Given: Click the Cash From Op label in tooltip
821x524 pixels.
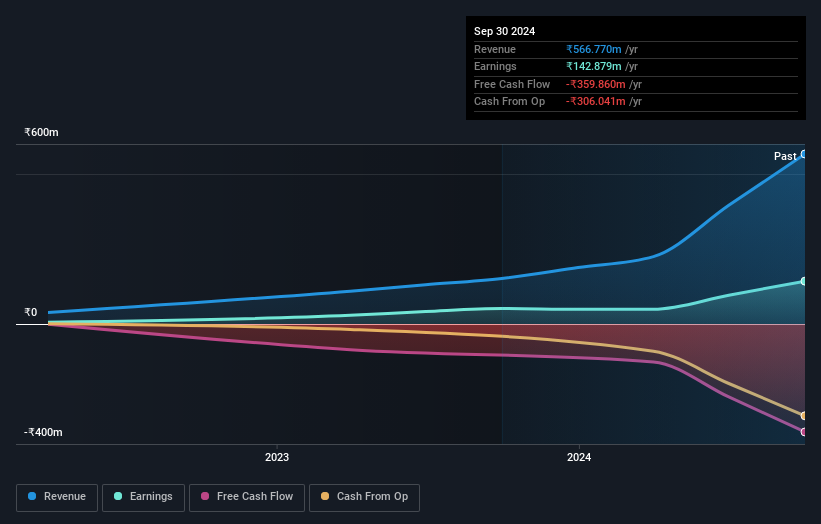Looking at the screenshot, I should (509, 102).
